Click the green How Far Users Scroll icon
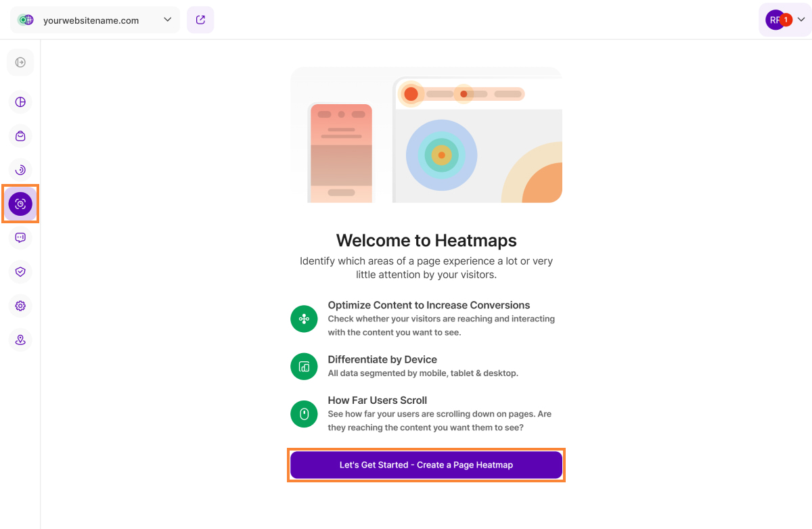 click(304, 414)
